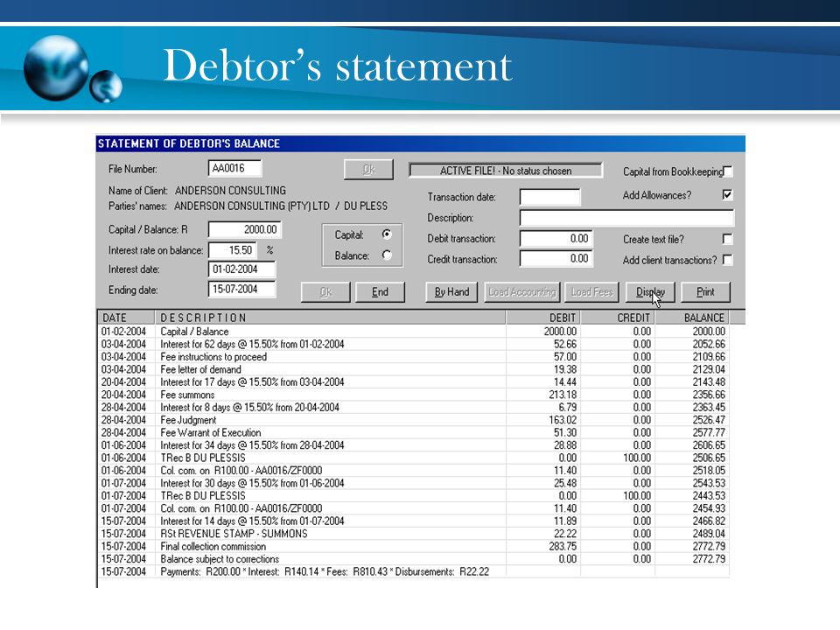
Task: Select the 'RSt REVENUE STAMP - SUMMONS' row
Action: click(414, 534)
